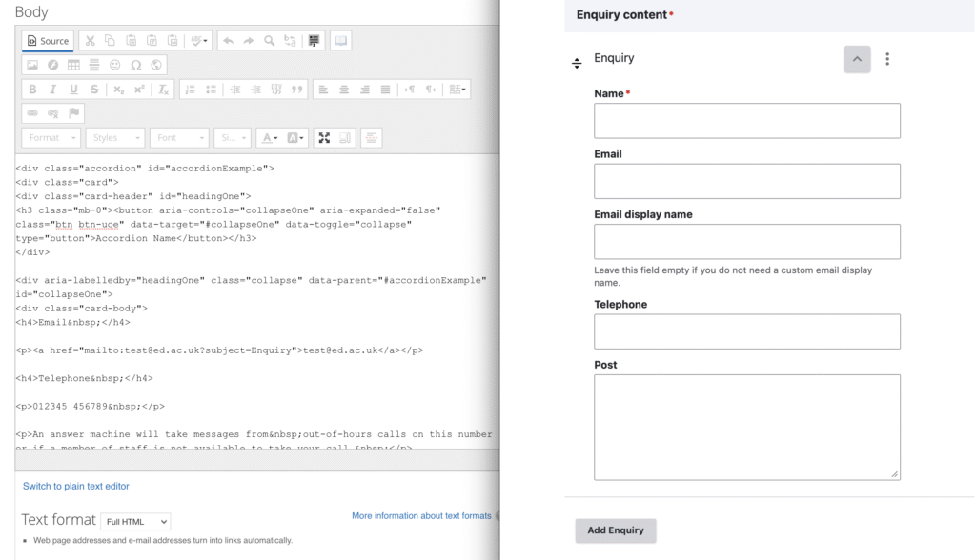Enable the bulleted list style
Image resolution: width=976 pixels, height=560 pixels.
click(210, 89)
